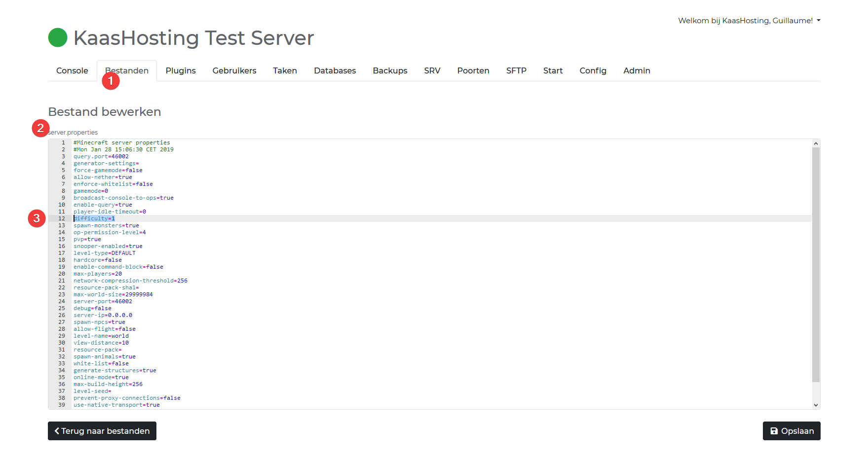Open the Admin tab
868x458 pixels.
[x=637, y=71]
